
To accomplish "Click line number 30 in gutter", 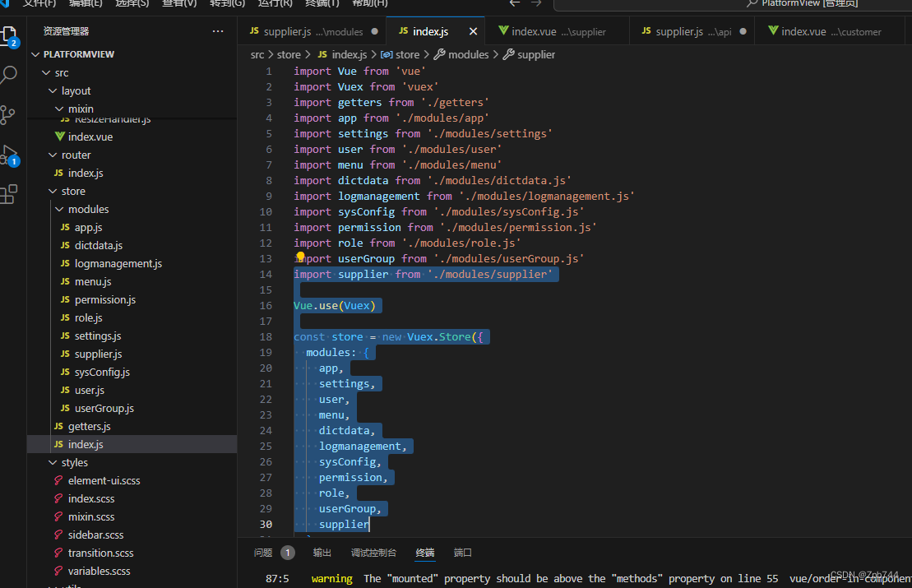I will point(266,524).
